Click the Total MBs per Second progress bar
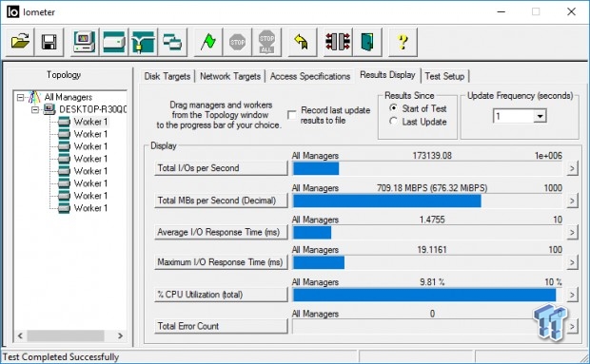Image resolution: width=590 pixels, height=364 pixels. [x=427, y=201]
